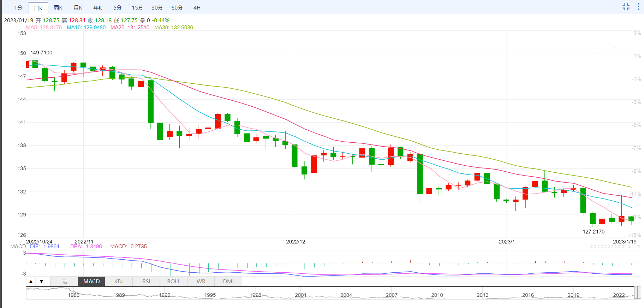Choose the 60分 timeframe tab
The image size is (644, 308).
click(x=177, y=8)
